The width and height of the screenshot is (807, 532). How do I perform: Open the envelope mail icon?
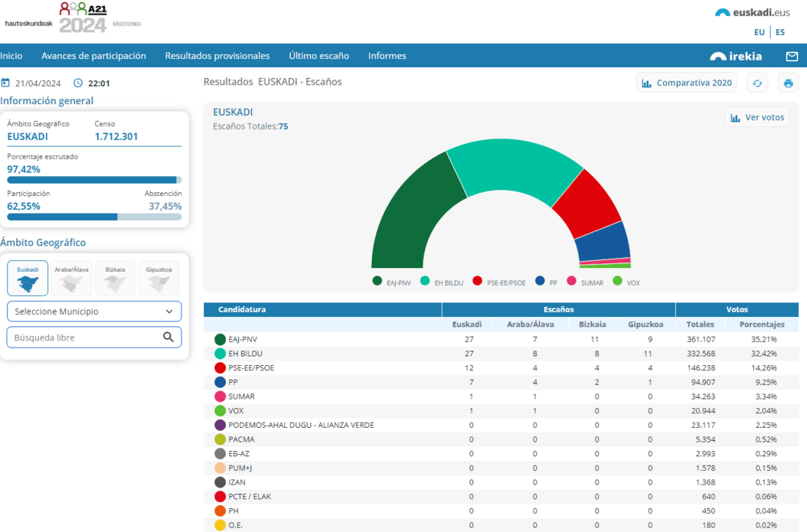point(792,56)
